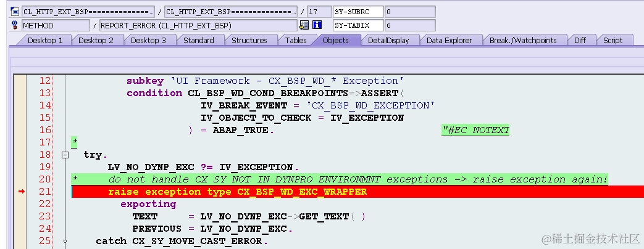Click line number 23 in the gutter
644x249 pixels.
point(45,216)
